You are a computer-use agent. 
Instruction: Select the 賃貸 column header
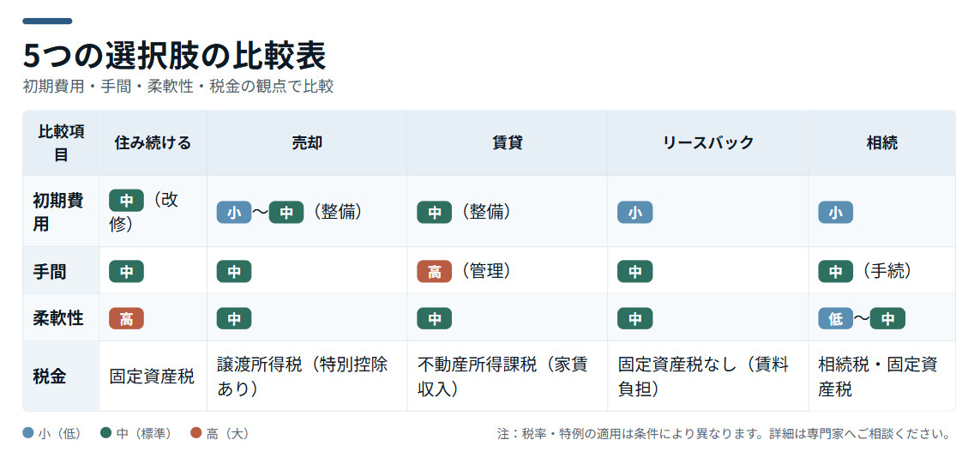pos(507,143)
